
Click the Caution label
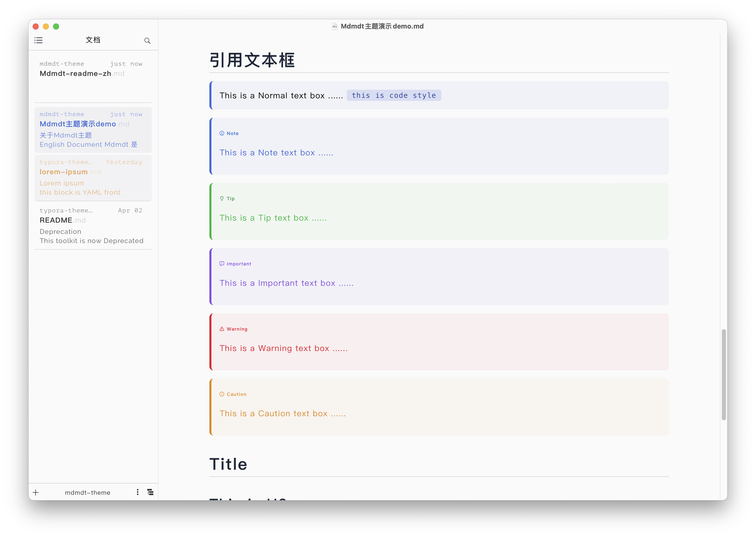(237, 394)
